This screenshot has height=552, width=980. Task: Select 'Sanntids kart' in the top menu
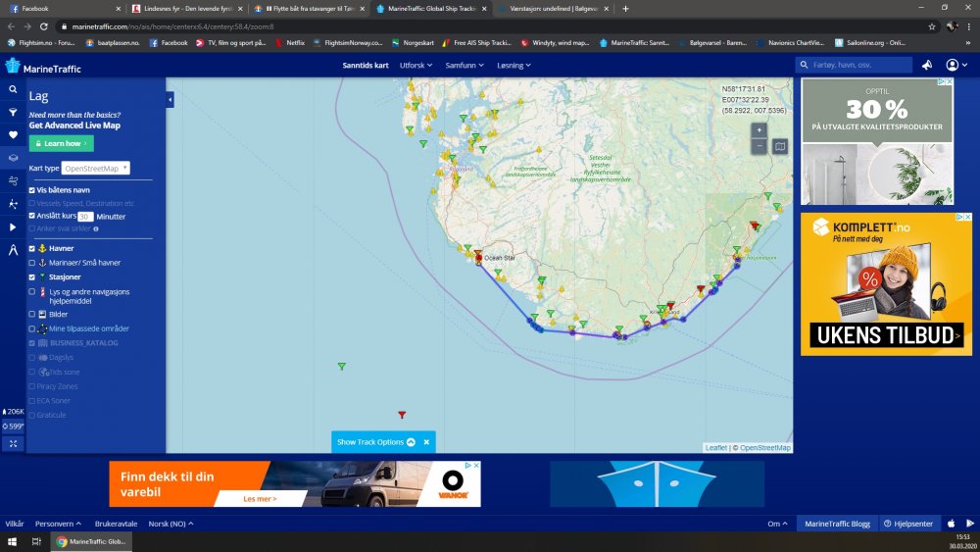pyautogui.click(x=365, y=65)
